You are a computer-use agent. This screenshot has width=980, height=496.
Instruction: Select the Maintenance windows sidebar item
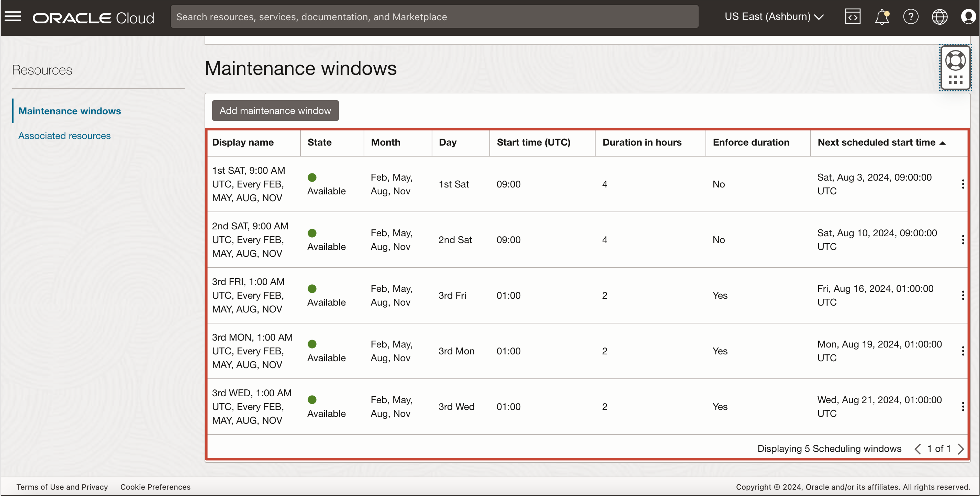pyautogui.click(x=70, y=111)
